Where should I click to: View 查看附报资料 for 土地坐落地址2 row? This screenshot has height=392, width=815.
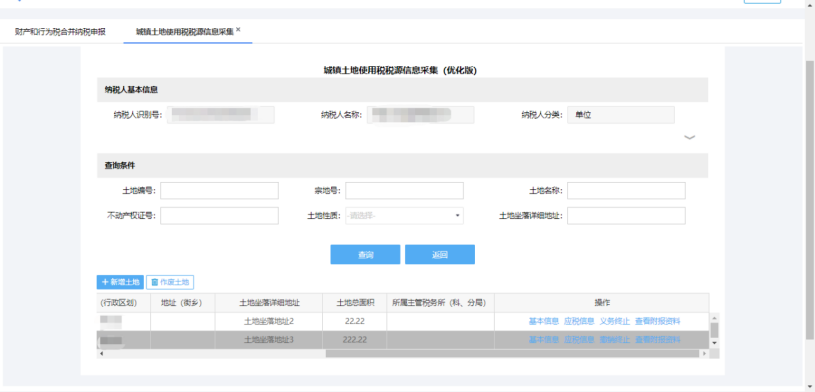[658, 321]
